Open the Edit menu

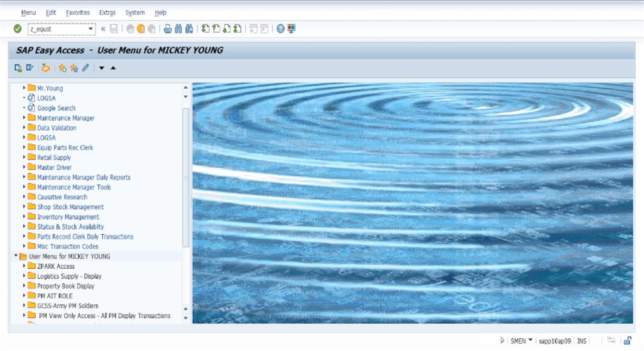coord(51,13)
